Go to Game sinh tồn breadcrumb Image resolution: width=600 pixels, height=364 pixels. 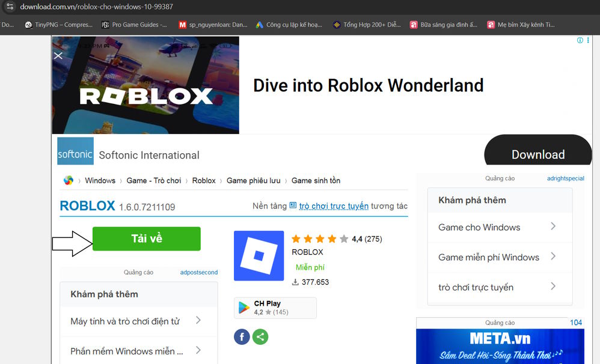click(x=316, y=180)
